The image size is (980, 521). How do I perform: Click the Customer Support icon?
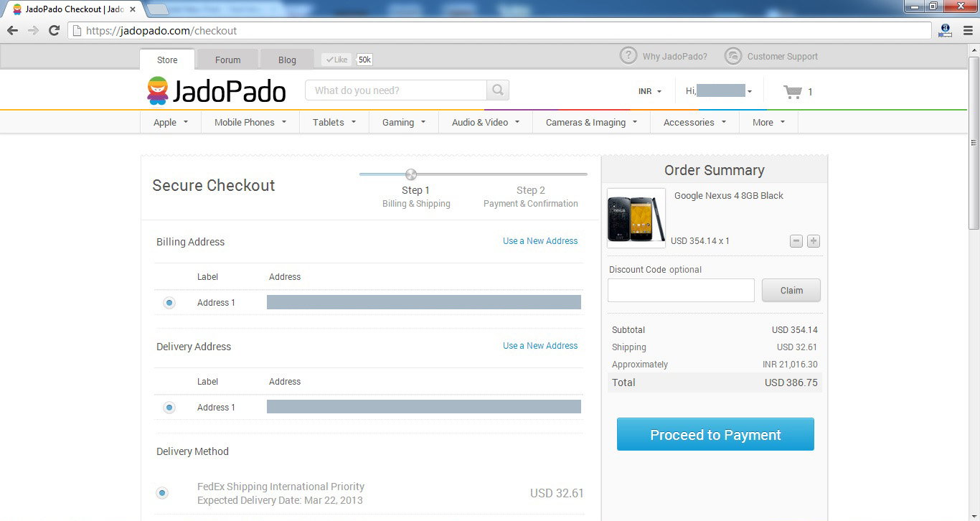click(x=733, y=56)
